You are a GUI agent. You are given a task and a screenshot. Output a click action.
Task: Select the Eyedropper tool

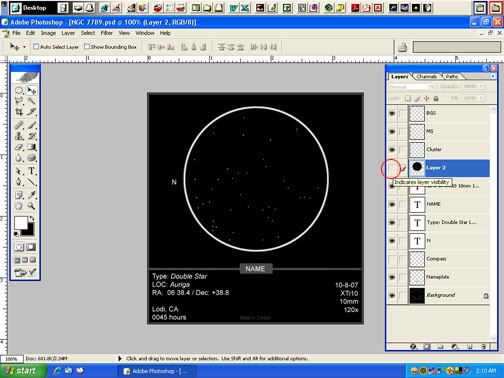point(31,195)
